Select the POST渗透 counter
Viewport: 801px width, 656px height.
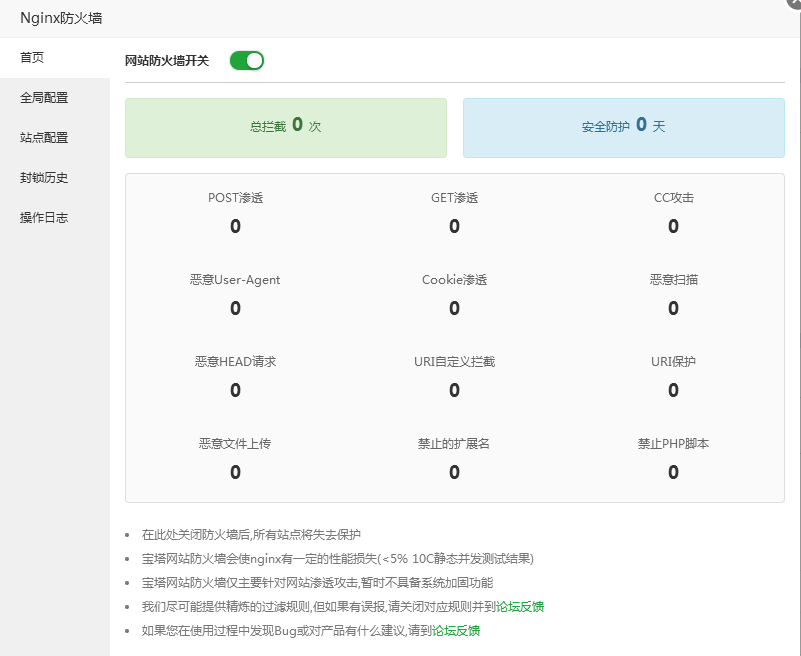point(234,212)
